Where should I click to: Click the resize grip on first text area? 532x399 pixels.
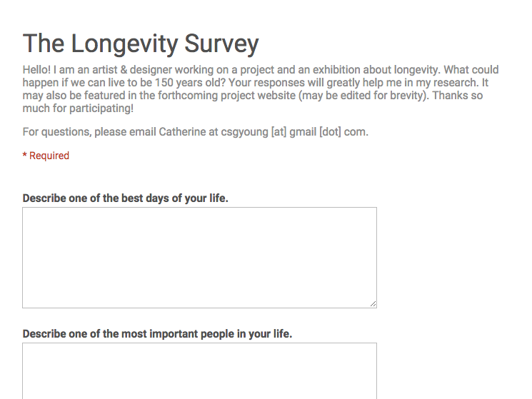click(373, 304)
